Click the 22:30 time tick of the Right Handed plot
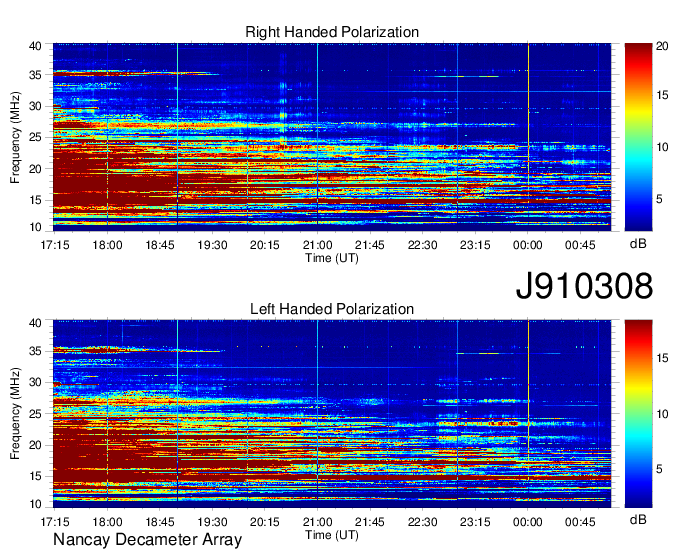This screenshot has width=680, height=552. tap(422, 245)
